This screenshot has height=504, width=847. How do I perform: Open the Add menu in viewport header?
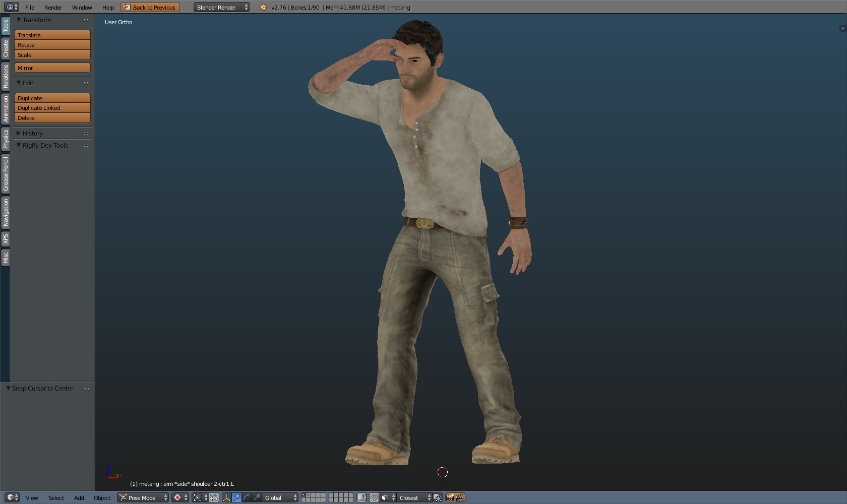(x=79, y=497)
